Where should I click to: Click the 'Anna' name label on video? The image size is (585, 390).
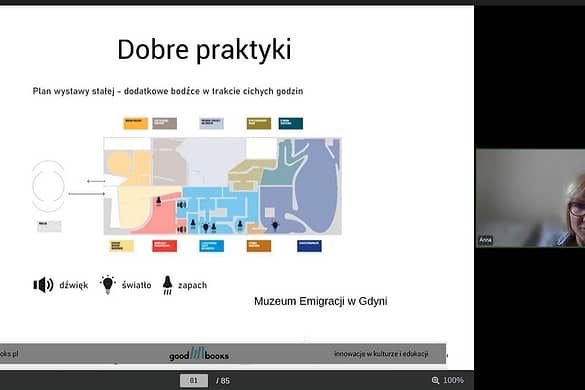pyautogui.click(x=485, y=240)
